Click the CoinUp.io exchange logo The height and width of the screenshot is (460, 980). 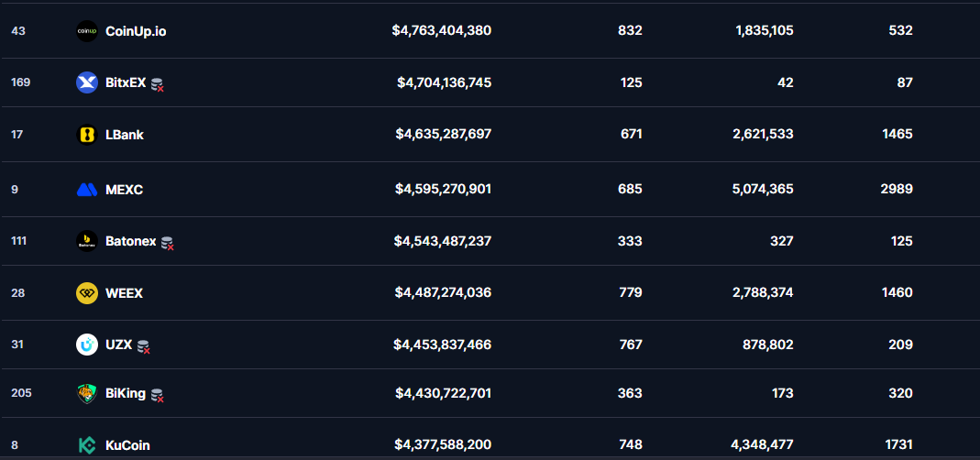pos(86,31)
